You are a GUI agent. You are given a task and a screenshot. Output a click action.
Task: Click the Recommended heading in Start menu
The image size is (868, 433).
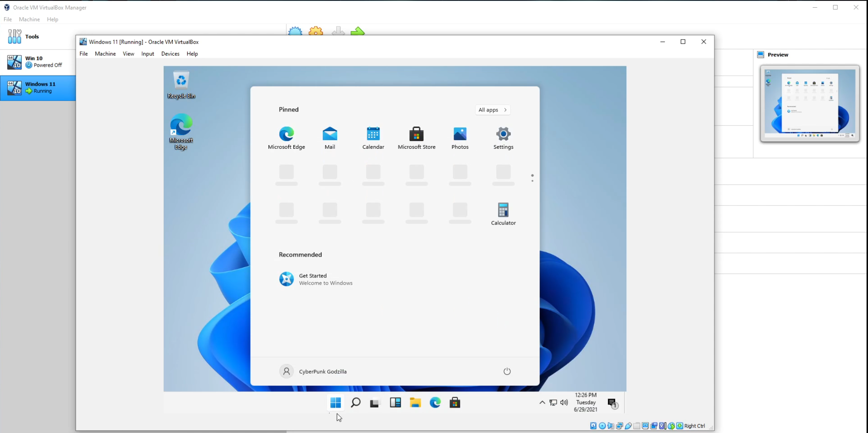pyautogui.click(x=301, y=255)
